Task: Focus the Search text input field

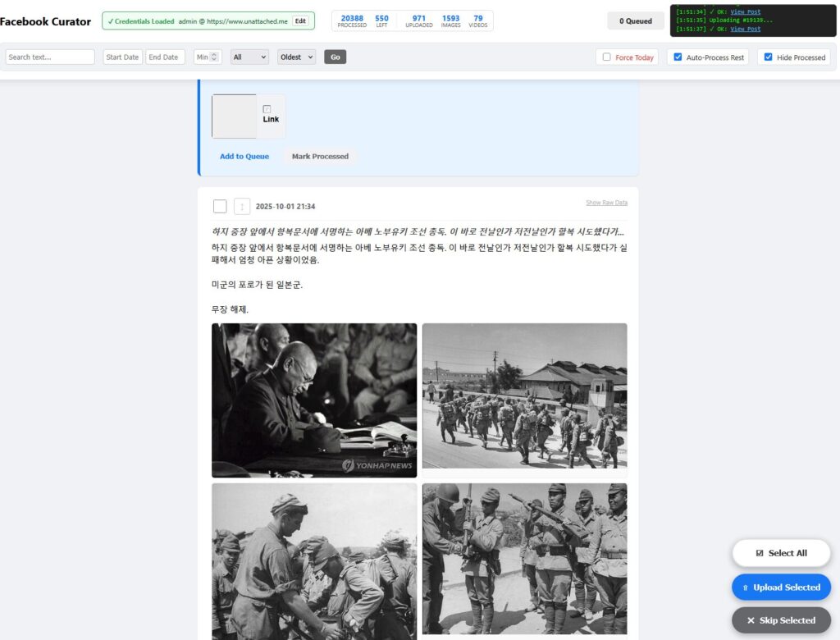Action: click(50, 57)
